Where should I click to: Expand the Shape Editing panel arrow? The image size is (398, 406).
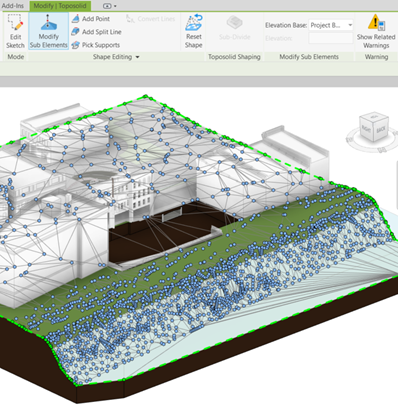pyautogui.click(x=137, y=57)
